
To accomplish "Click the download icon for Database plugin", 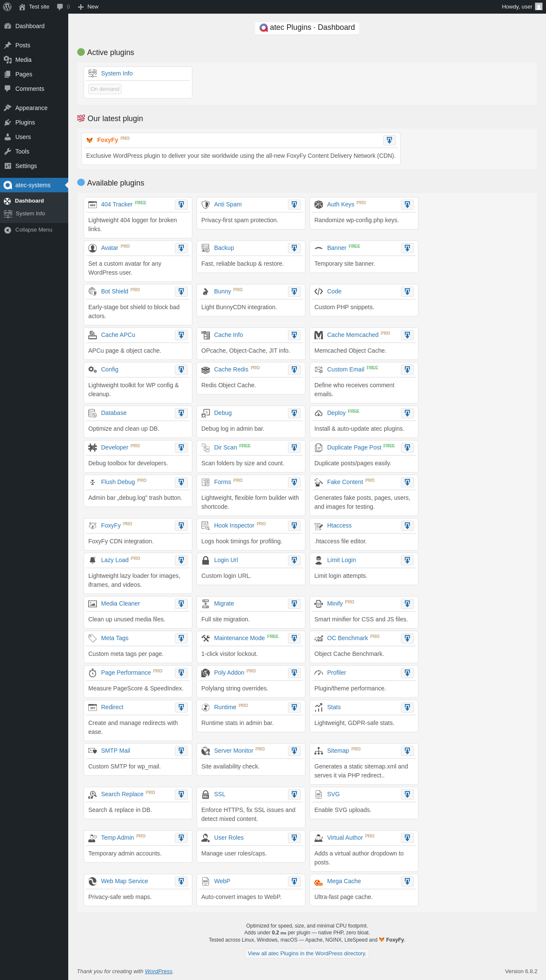I will (181, 413).
